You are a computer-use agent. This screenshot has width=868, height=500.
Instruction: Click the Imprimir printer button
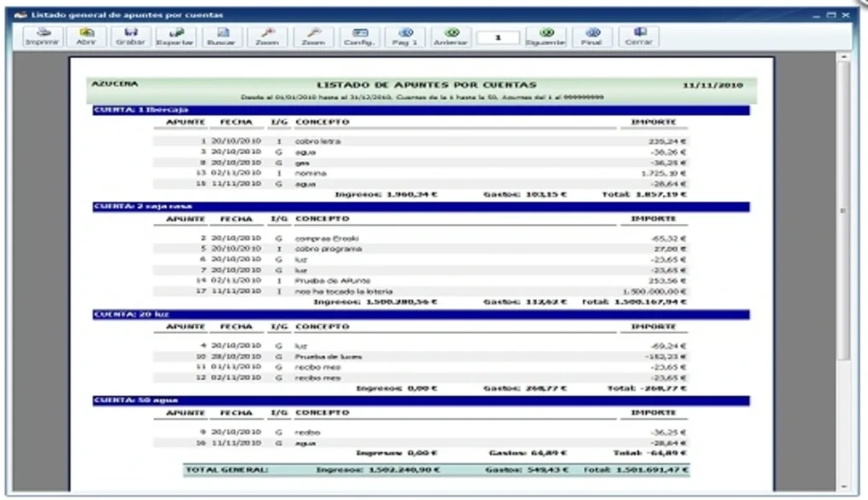point(43,37)
